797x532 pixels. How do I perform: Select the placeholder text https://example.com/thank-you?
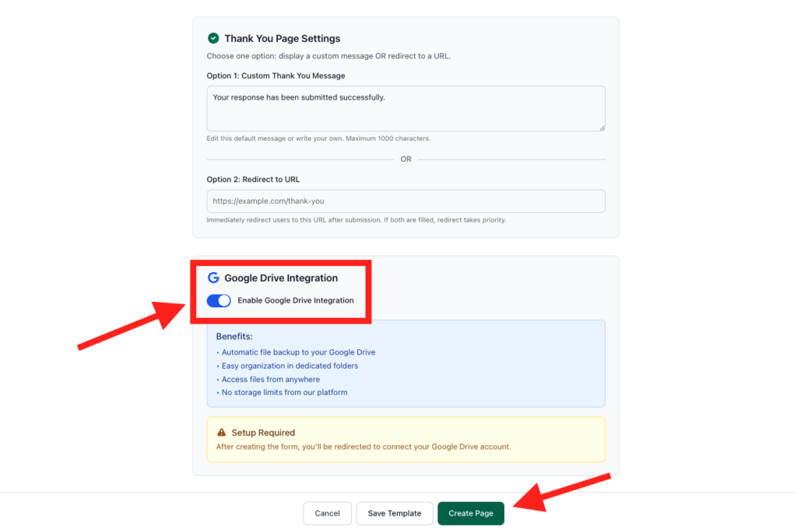click(269, 201)
